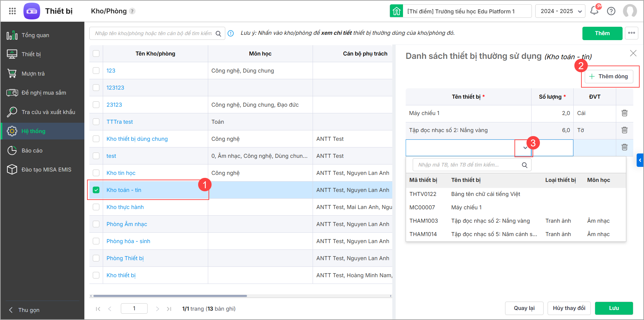The image size is (644, 320).
Task: Click the search magnifier in Kho/Phòng search box
Action: click(x=218, y=33)
